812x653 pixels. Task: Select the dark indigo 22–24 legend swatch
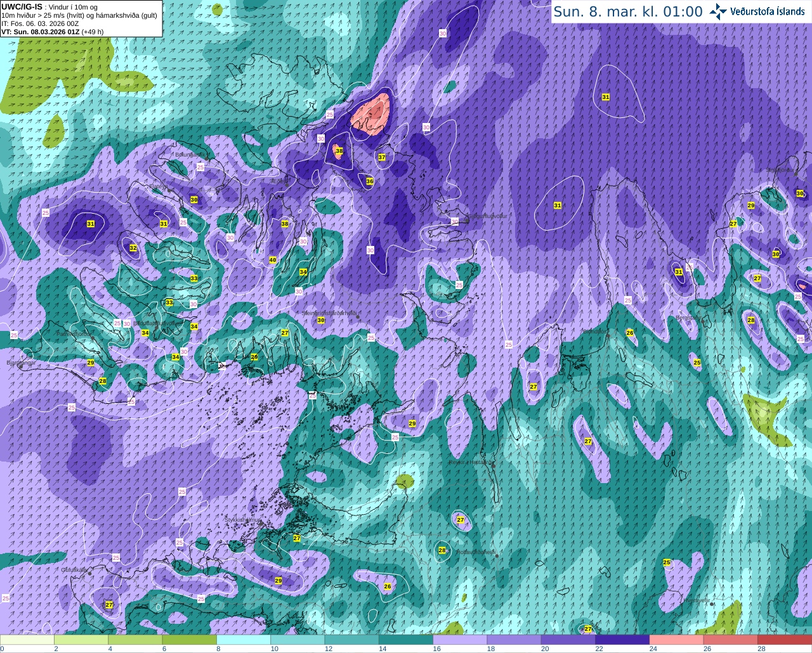(622, 639)
